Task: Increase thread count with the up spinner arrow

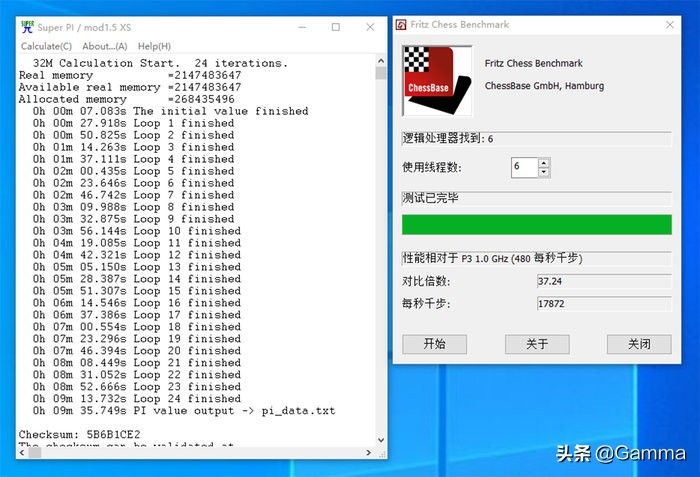Action: coord(543,163)
